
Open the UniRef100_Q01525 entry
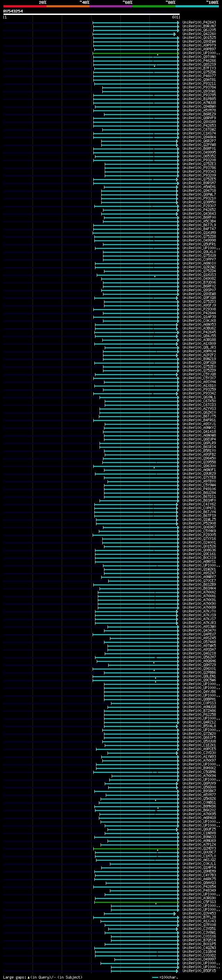[199, 38]
